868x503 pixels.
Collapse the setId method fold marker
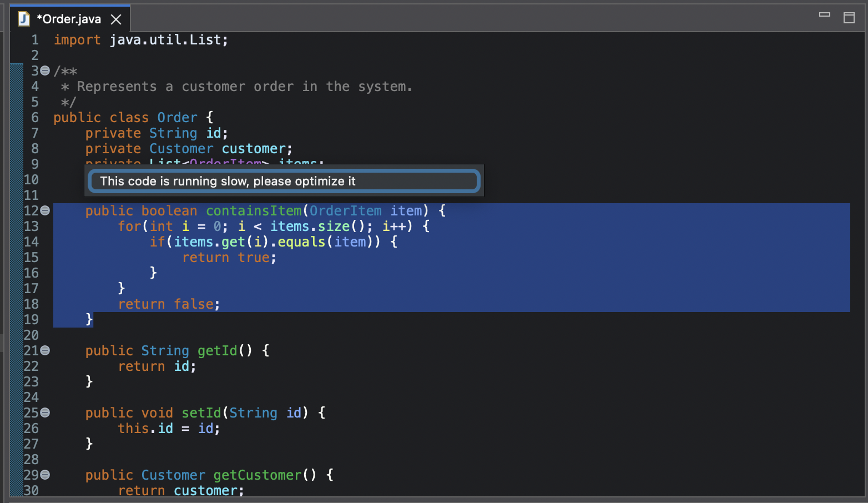(x=44, y=413)
